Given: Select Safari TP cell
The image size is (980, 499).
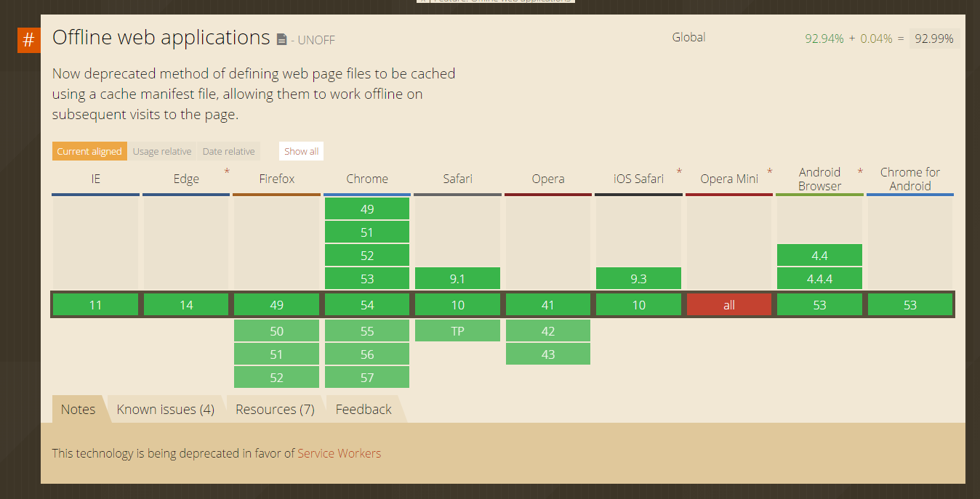Looking at the screenshot, I should pyautogui.click(x=458, y=331).
